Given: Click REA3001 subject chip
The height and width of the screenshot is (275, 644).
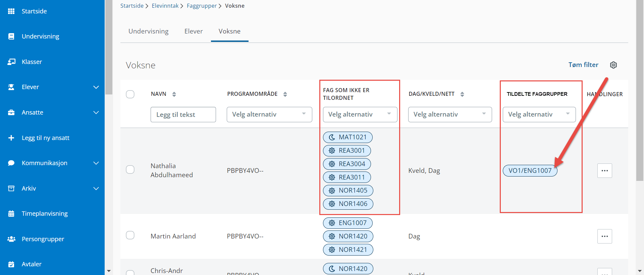Looking at the screenshot, I should click(x=347, y=151).
